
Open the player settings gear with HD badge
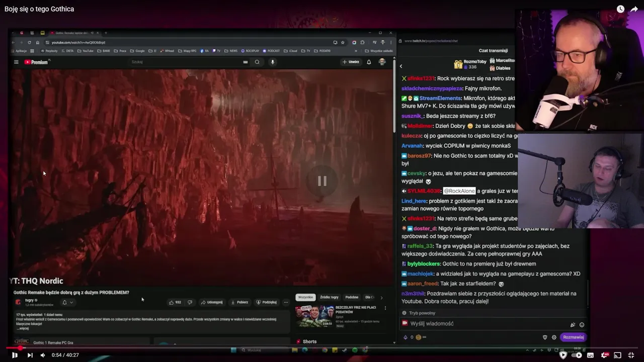(x=604, y=355)
